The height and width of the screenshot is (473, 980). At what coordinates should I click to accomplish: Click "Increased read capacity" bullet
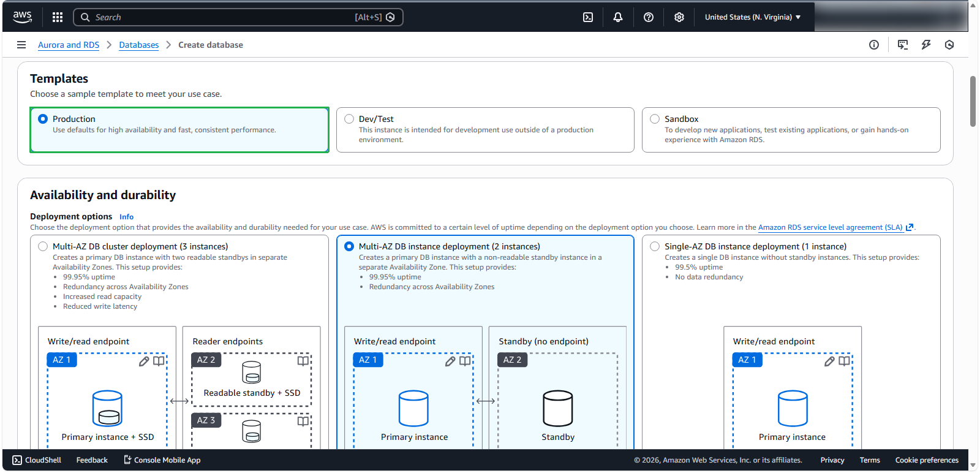(102, 297)
